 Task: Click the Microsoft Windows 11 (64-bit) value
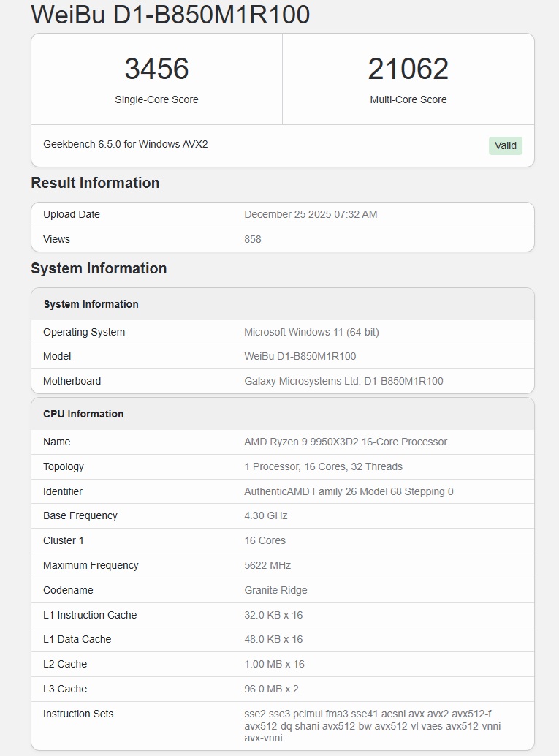tap(311, 332)
